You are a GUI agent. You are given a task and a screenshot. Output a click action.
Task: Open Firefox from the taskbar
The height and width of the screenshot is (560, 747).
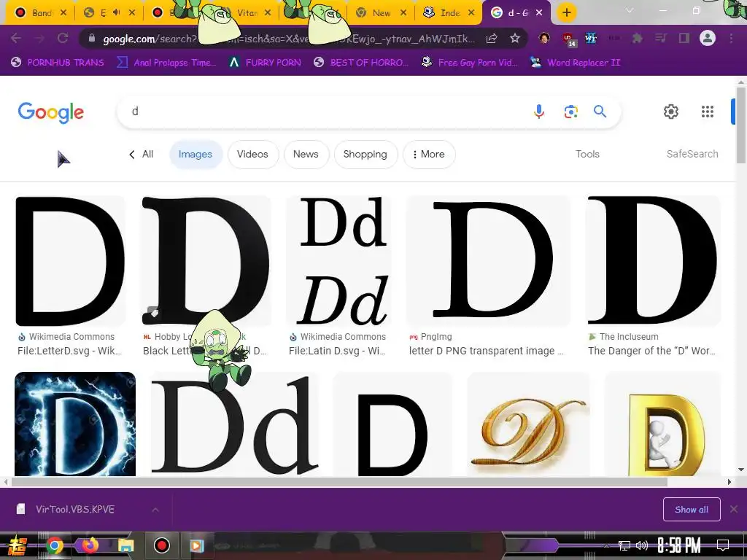pyautogui.click(x=90, y=545)
